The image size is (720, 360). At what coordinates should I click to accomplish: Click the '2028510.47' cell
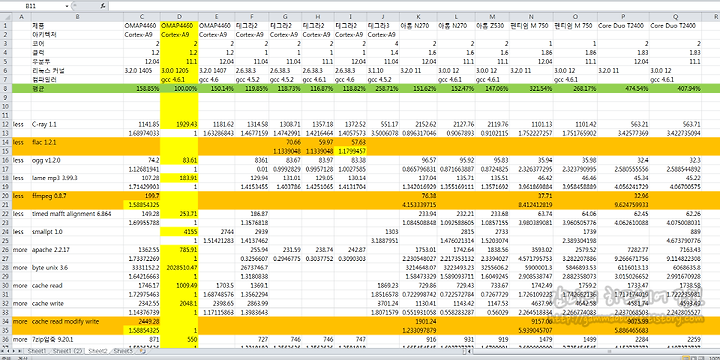pyautogui.click(x=179, y=268)
